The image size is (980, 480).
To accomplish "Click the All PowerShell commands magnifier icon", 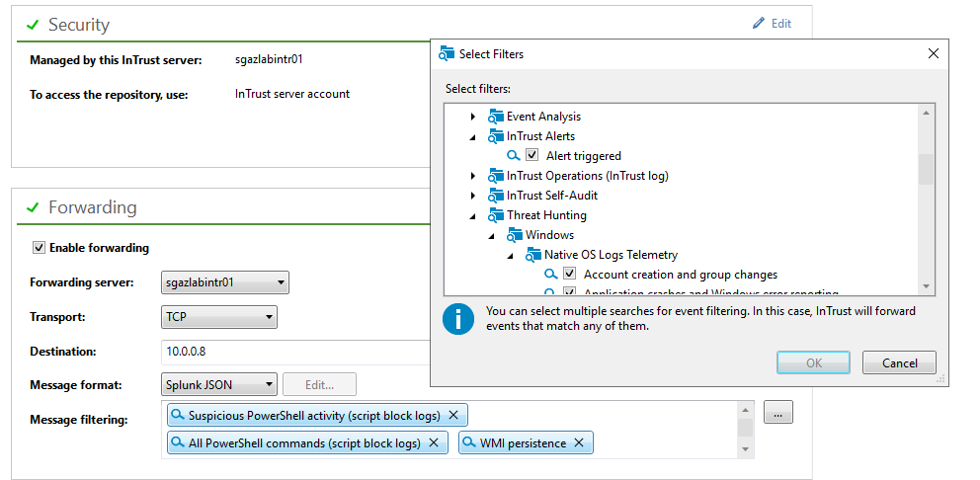I will 178,443.
